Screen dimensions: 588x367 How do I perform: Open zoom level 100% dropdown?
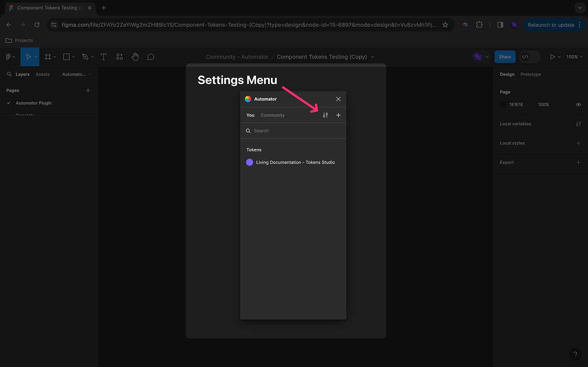pyautogui.click(x=574, y=57)
